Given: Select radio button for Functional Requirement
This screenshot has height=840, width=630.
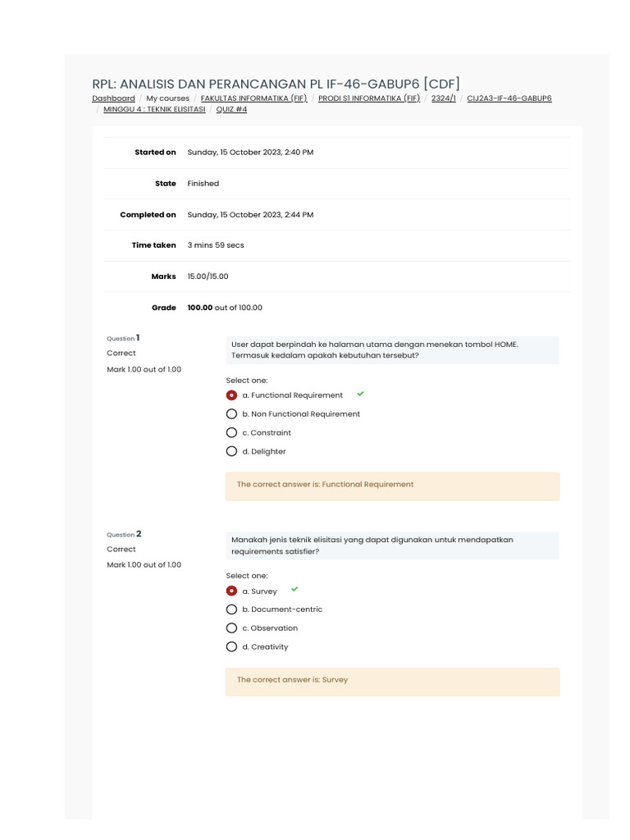Looking at the screenshot, I should tap(231, 395).
